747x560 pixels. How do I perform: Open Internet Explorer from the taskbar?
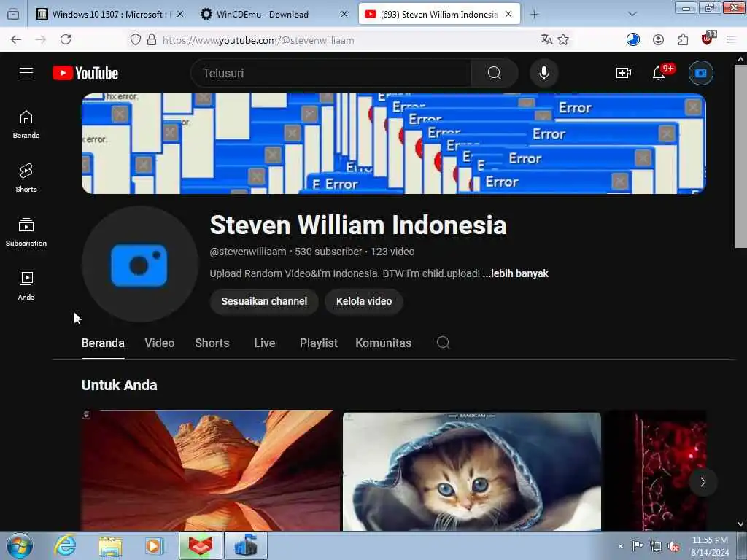(65, 545)
